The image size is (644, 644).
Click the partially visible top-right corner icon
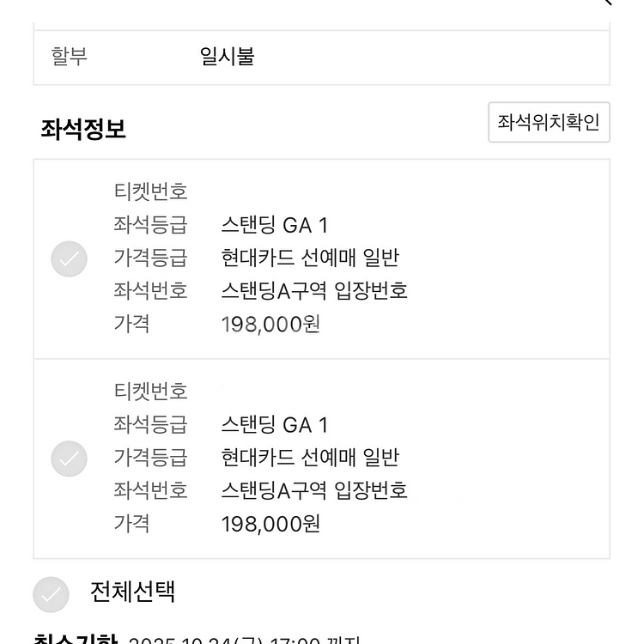607,2
